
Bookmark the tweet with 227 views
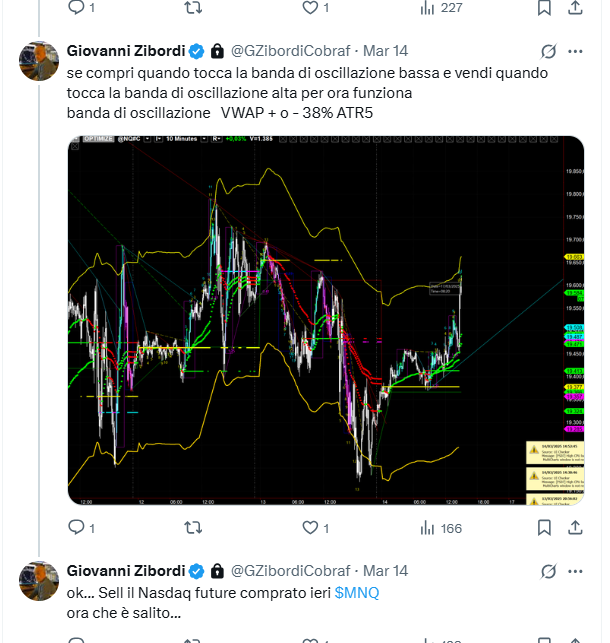click(x=544, y=7)
